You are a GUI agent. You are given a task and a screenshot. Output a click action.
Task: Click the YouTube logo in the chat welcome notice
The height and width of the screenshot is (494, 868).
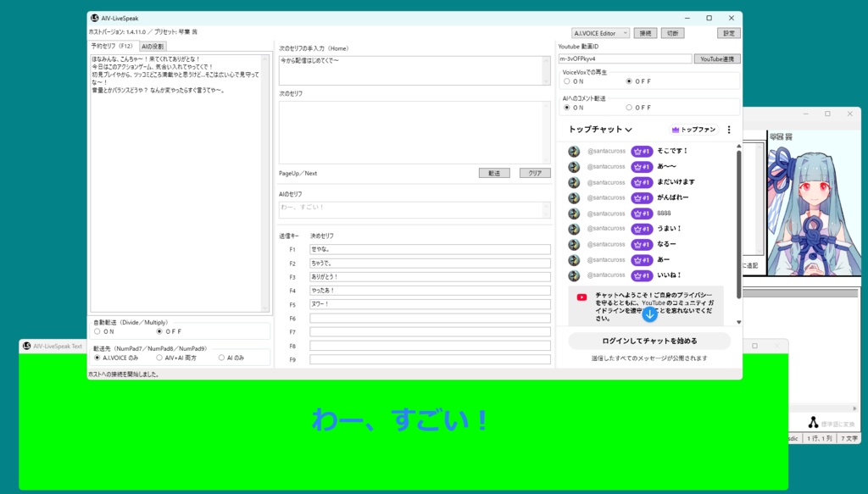(x=581, y=297)
